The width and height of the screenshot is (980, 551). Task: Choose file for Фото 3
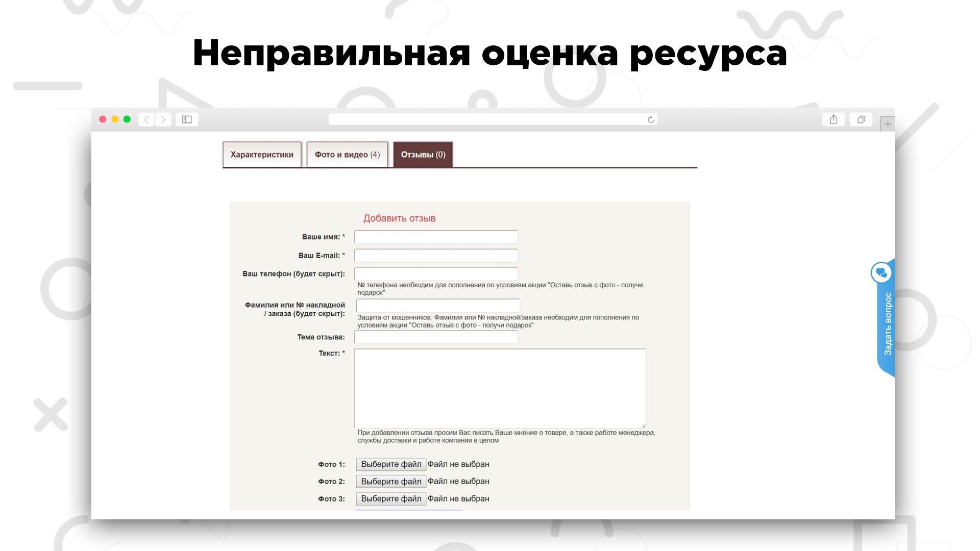pos(391,499)
